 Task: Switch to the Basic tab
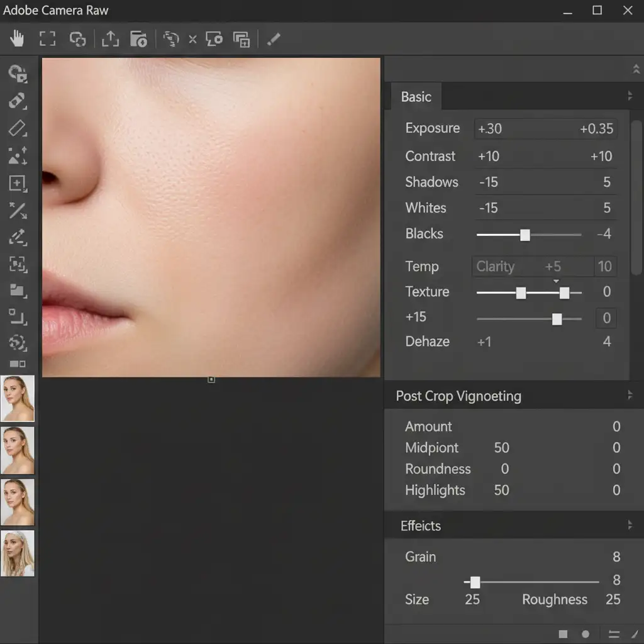416,97
